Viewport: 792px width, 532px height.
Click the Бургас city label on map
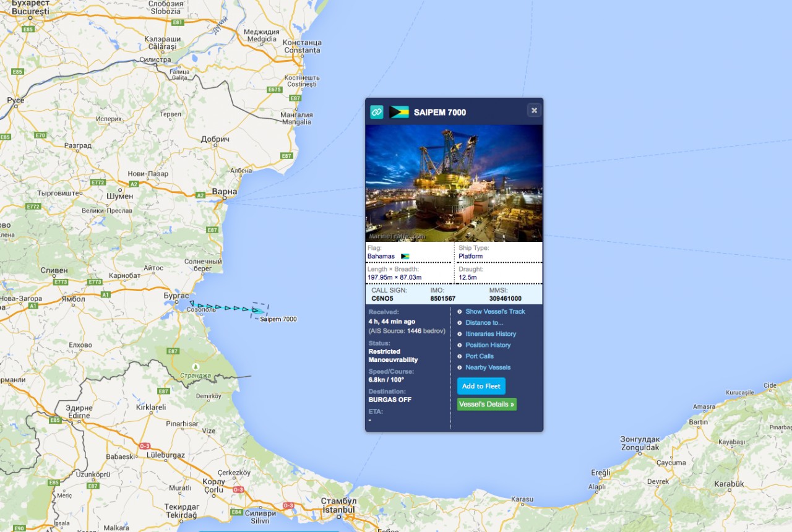tap(176, 296)
